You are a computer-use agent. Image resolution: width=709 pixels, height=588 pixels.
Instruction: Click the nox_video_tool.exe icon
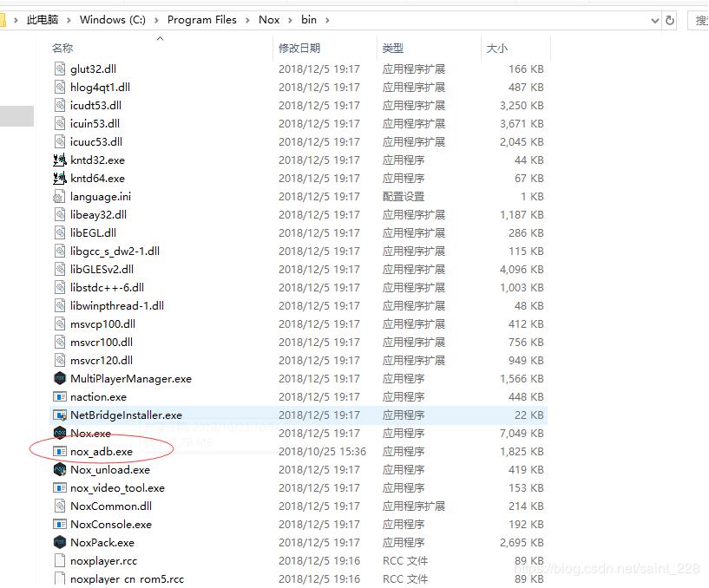(60, 487)
